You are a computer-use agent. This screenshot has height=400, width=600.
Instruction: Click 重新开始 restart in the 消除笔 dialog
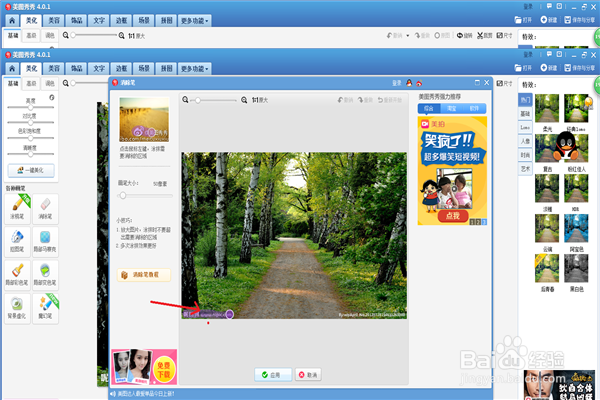click(390, 100)
